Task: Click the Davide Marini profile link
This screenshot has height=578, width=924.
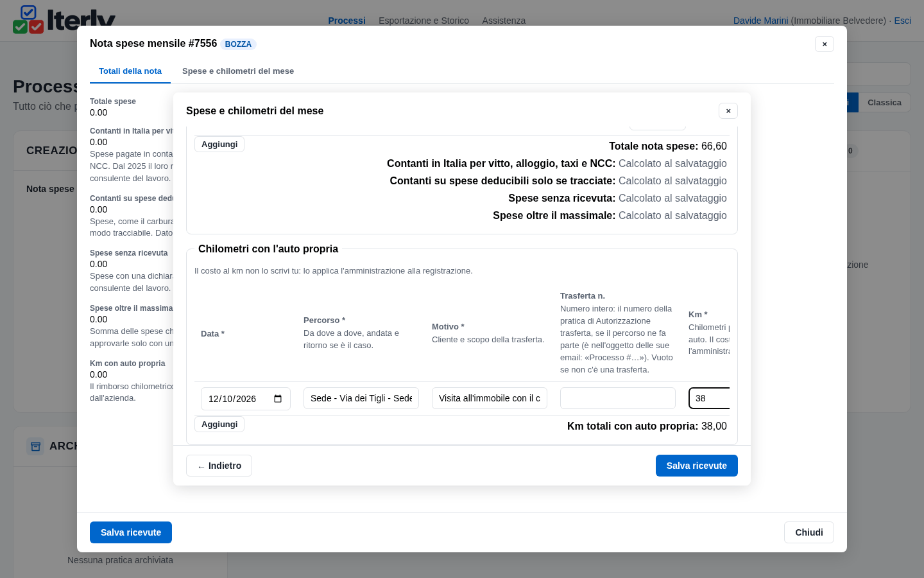Action: tap(760, 21)
